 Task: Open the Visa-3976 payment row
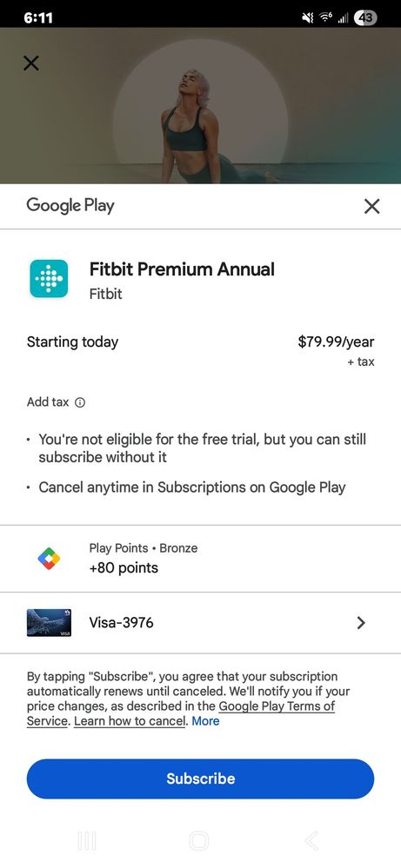(x=200, y=623)
